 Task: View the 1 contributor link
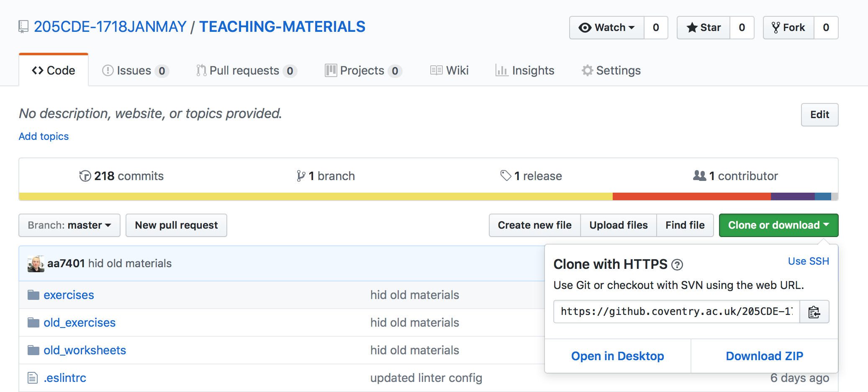click(735, 176)
